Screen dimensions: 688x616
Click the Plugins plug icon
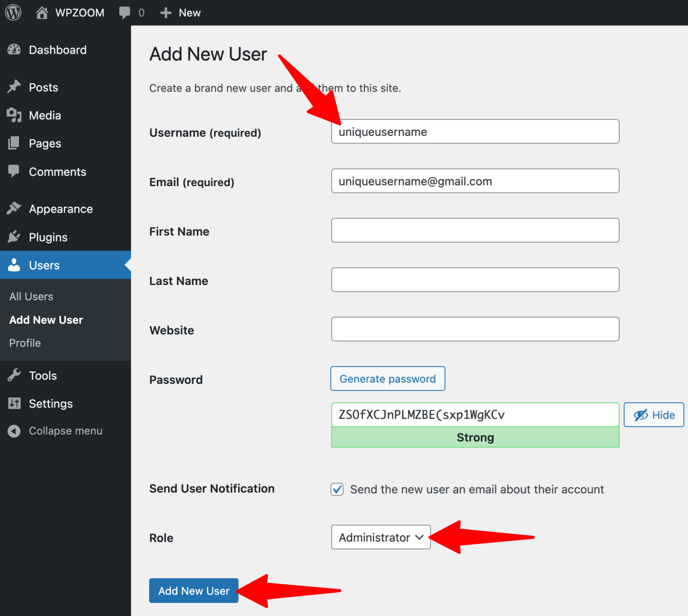pos(14,237)
